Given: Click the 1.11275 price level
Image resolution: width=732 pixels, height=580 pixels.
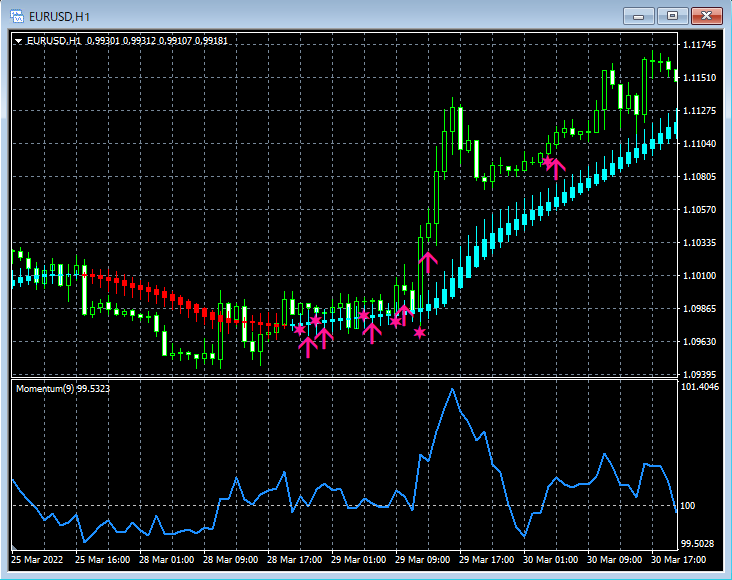Looking at the screenshot, I should click(x=699, y=111).
